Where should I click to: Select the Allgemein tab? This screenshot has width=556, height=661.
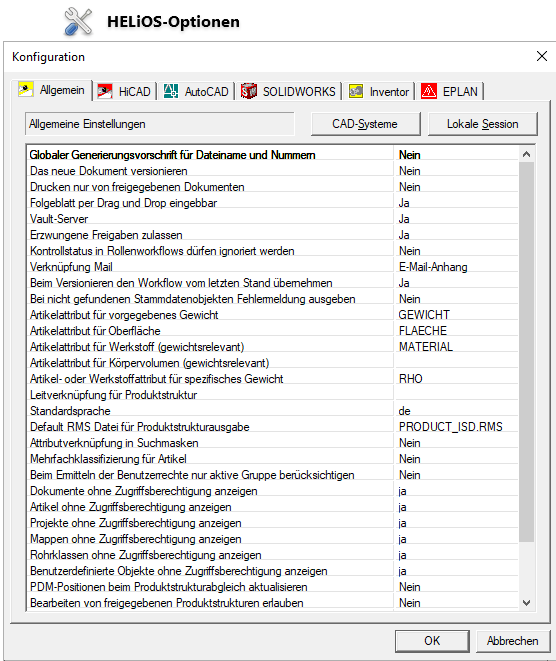click(x=52, y=90)
